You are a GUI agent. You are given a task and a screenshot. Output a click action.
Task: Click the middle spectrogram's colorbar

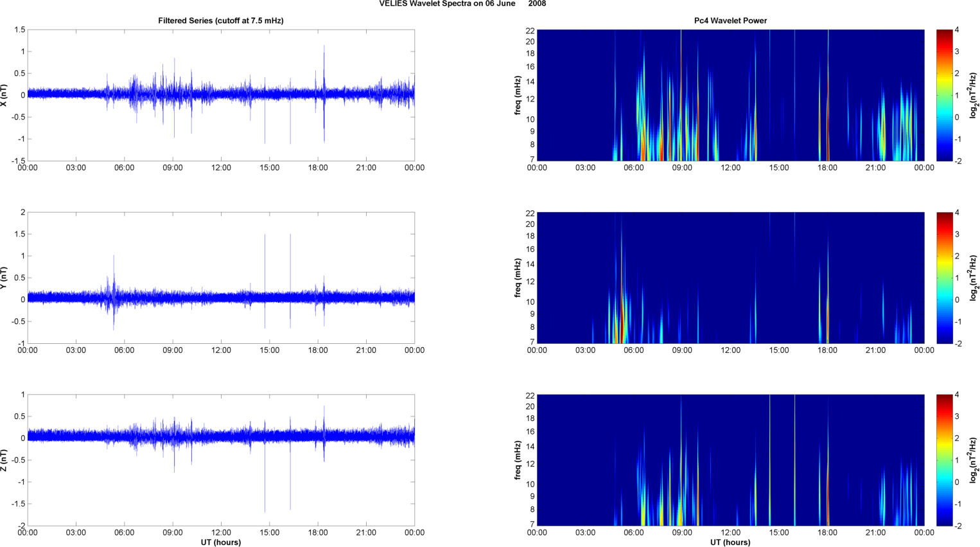point(944,278)
